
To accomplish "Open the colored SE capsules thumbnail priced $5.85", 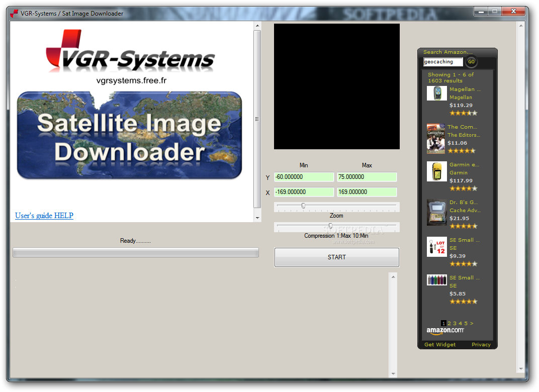I will (x=436, y=280).
